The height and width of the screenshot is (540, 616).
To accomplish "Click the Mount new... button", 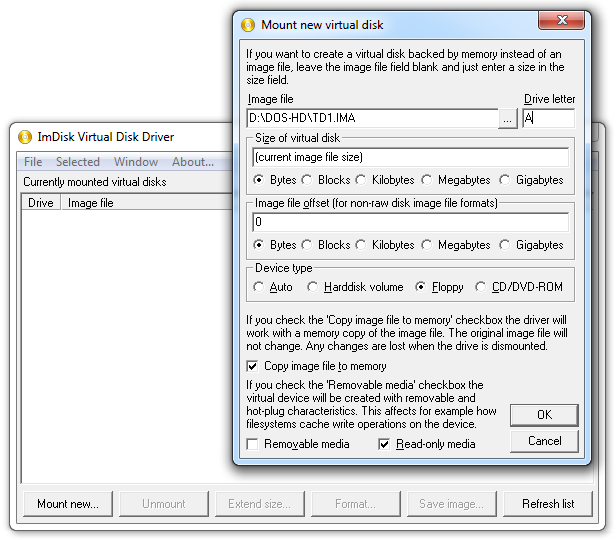I will click(68, 504).
